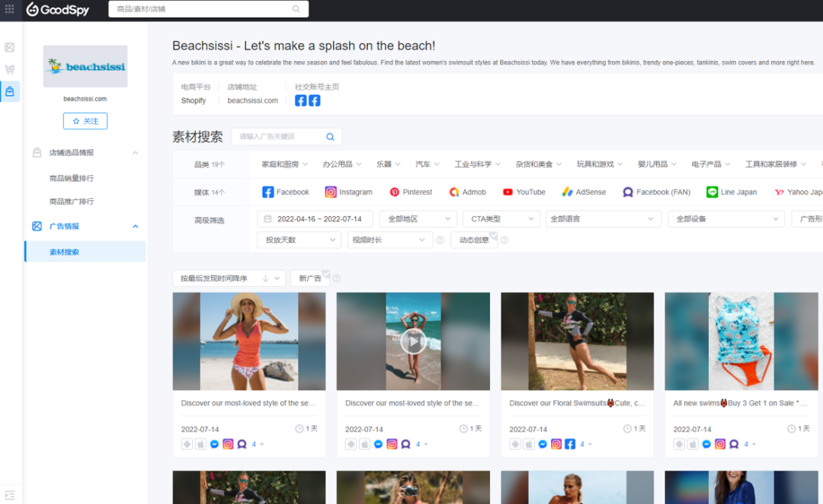
Task: Expand platform count 4 on first card
Action: pyautogui.click(x=258, y=444)
